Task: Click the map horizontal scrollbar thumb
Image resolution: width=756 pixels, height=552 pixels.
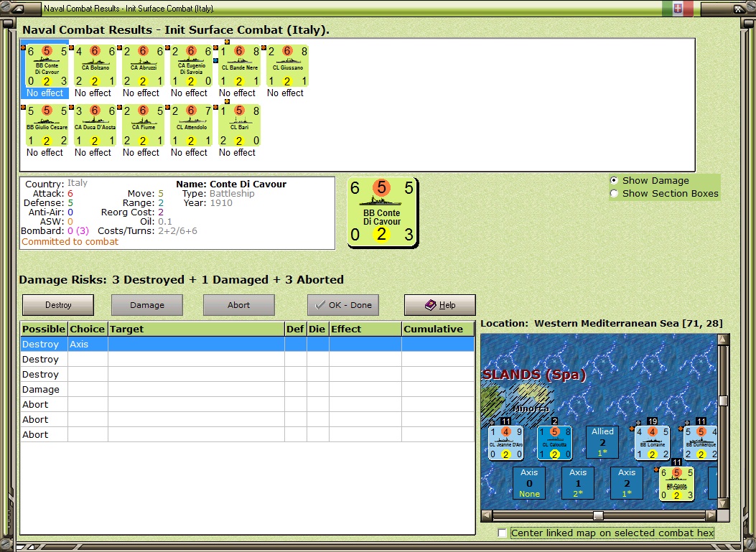Action: click(x=598, y=515)
